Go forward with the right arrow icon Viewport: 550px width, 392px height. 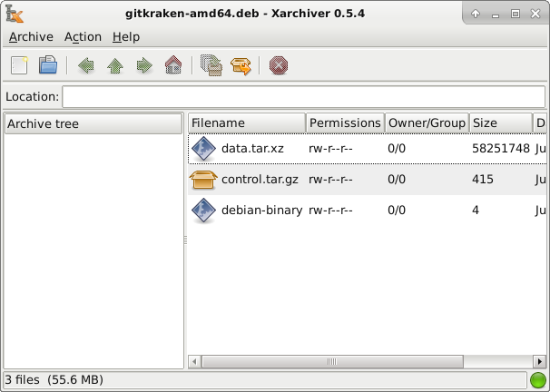[x=144, y=65]
